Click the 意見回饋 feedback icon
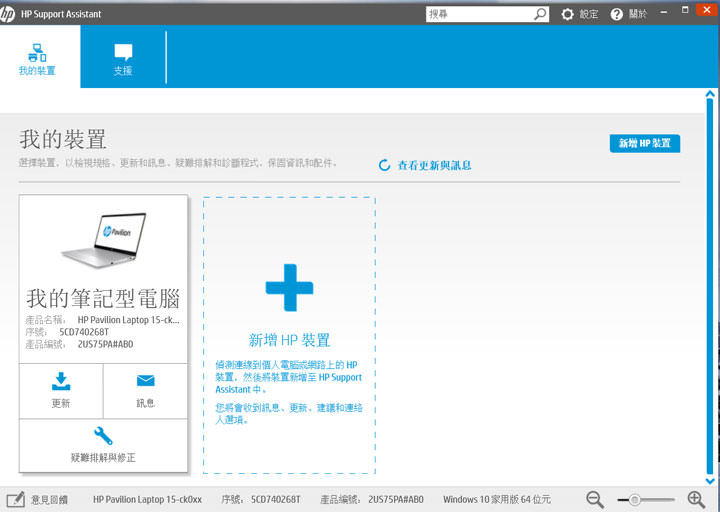Viewport: 720px width, 512px height. coord(16,499)
